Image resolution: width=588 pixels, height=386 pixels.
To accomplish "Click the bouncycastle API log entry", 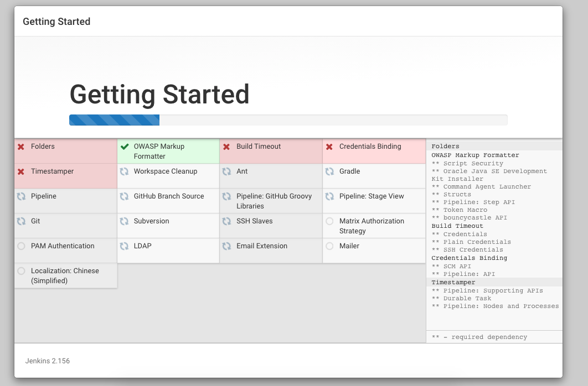I will [469, 217].
